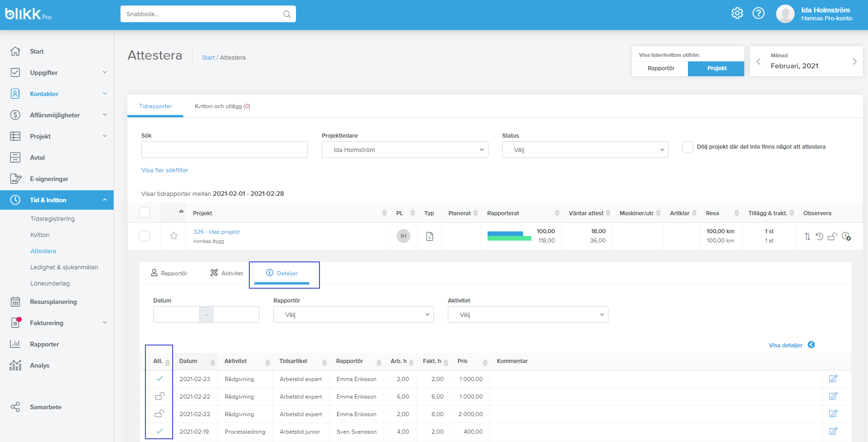Go to previous month arrow
The image size is (868, 442).
coord(758,61)
